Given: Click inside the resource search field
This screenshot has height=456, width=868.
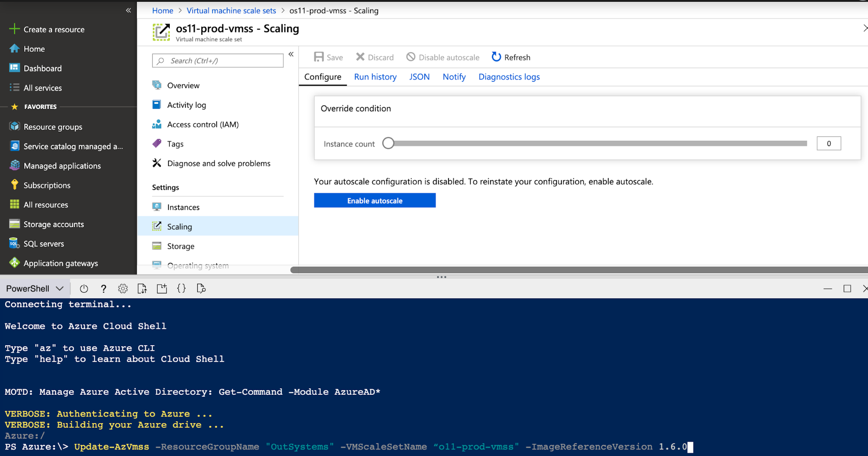Looking at the screenshot, I should click(x=217, y=60).
